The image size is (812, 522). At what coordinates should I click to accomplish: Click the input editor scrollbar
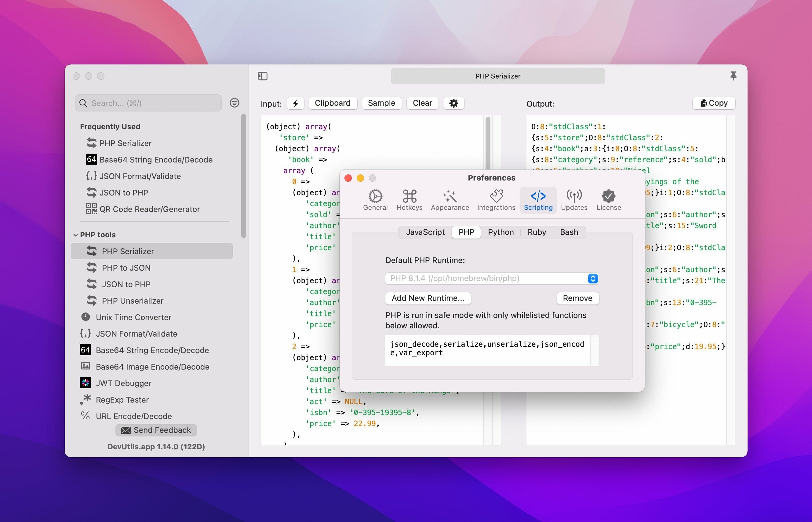[x=488, y=144]
